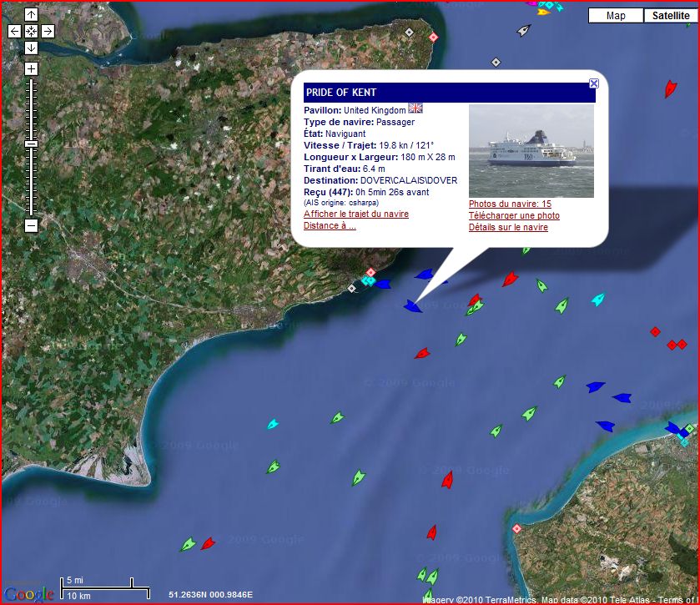Select the cyan ship marker west in channel
Viewport: 700px width, 605px height.
pyautogui.click(x=273, y=424)
